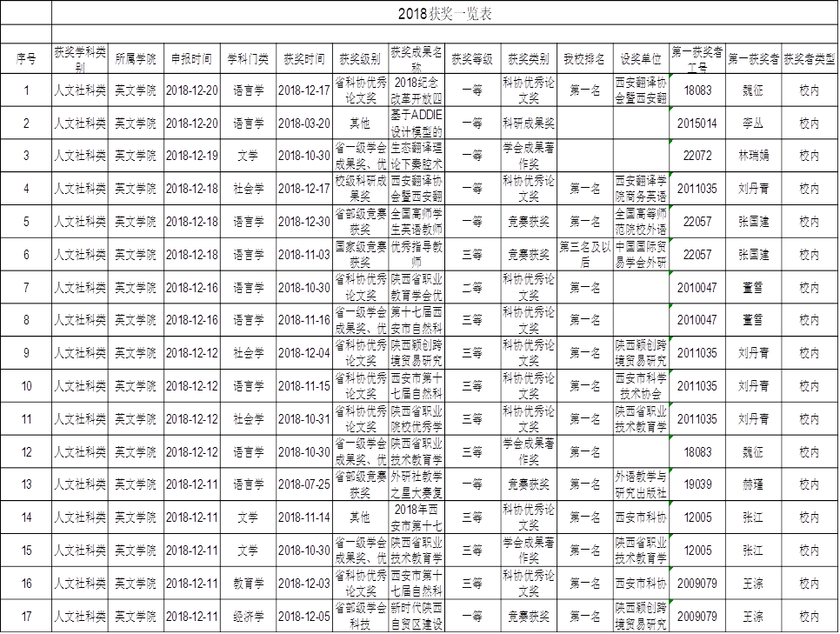Select the 校级科研成果奖 cell in row 4
The width and height of the screenshot is (840, 634).
tap(360, 189)
